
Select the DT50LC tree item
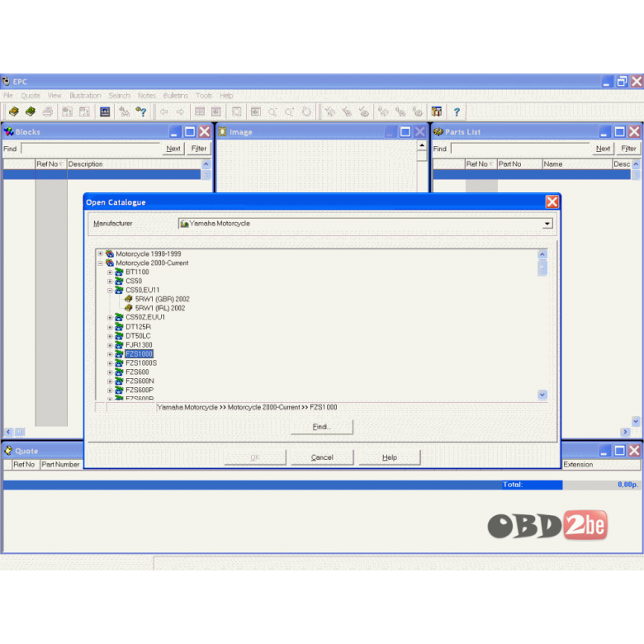coord(138,336)
